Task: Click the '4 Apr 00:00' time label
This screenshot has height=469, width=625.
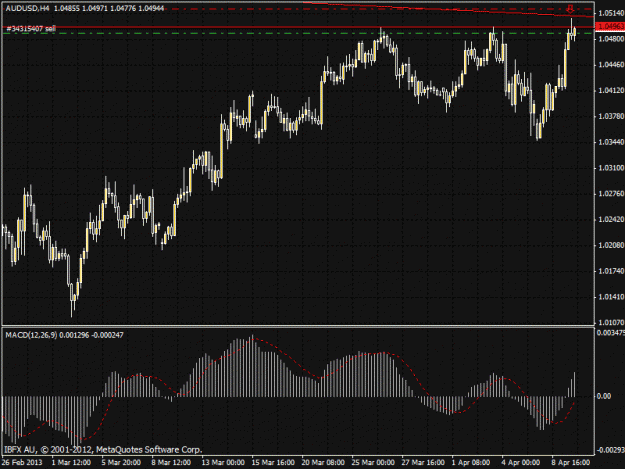Action: point(521,463)
